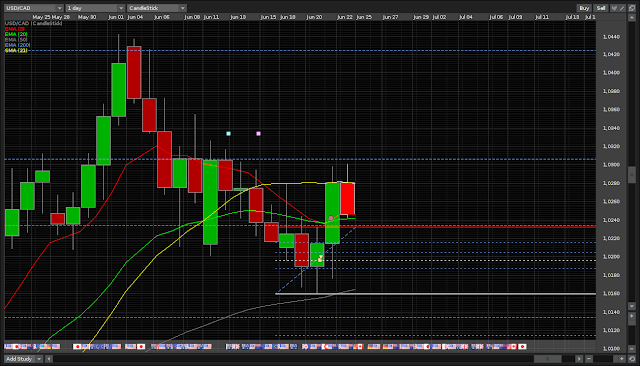Click the EMA (20) legend label

[x=16, y=34]
